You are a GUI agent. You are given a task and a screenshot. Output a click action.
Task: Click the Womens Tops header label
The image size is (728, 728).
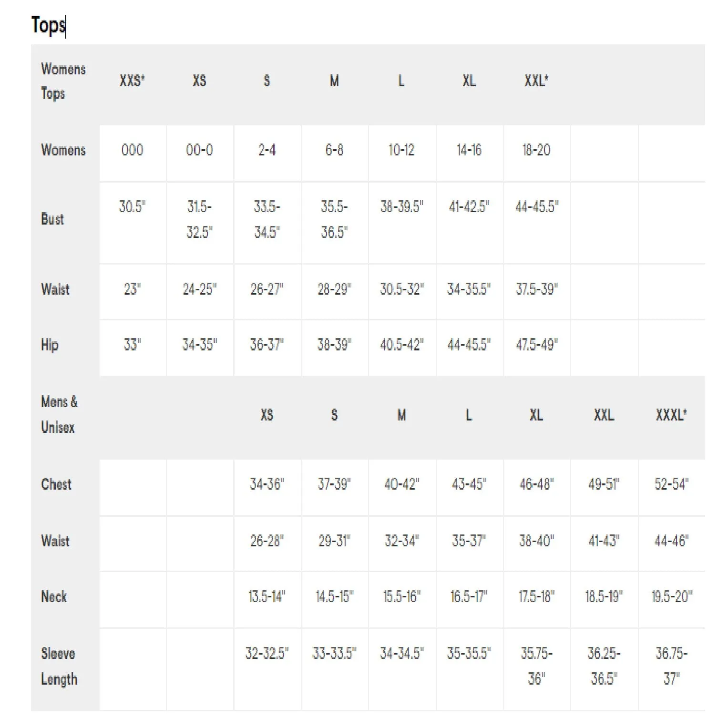tap(63, 81)
